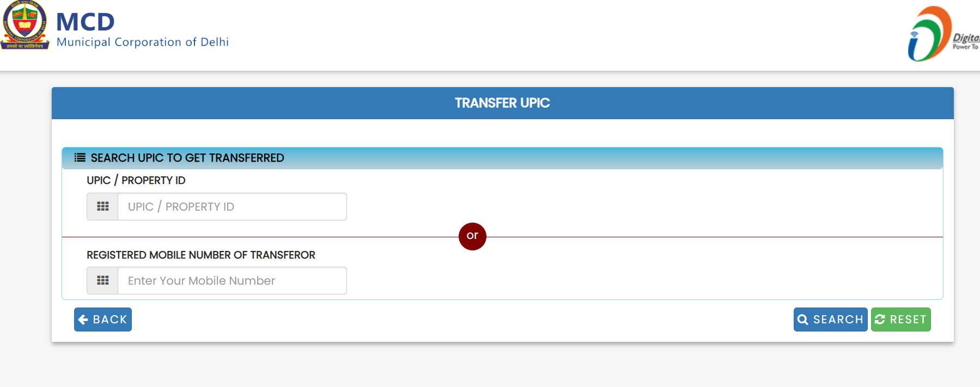The image size is (980, 387).
Task: Click the MCD emblem logo
Action: pyautogui.click(x=25, y=26)
